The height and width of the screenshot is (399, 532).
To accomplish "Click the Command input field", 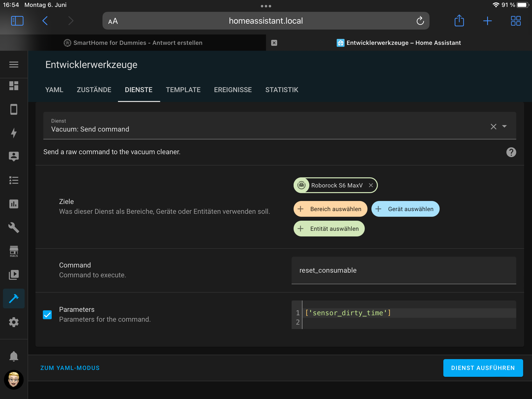I will click(403, 270).
